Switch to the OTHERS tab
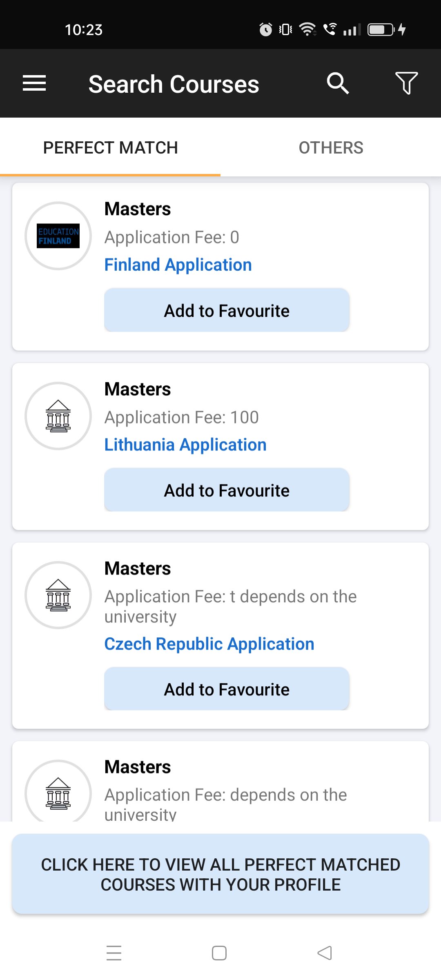 click(x=331, y=148)
